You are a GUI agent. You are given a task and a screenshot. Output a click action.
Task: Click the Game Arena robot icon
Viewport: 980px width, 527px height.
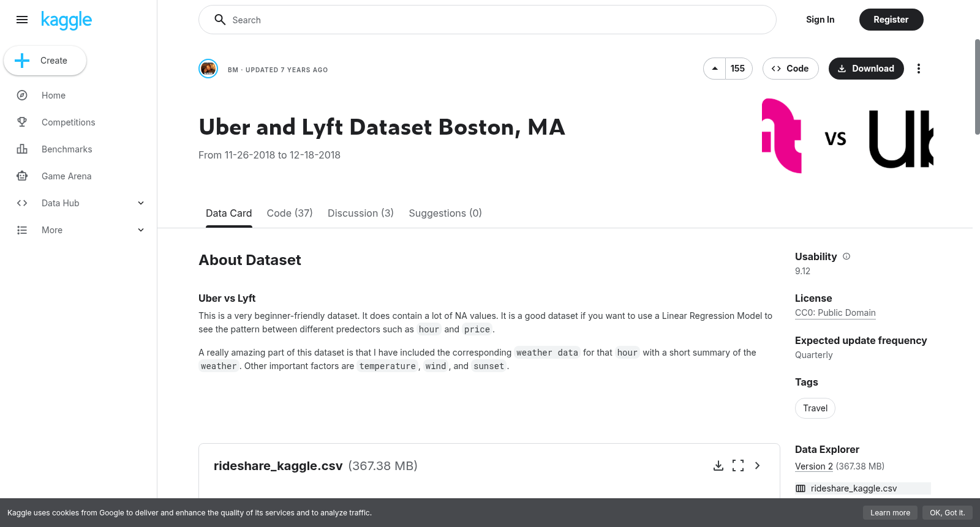click(x=22, y=176)
